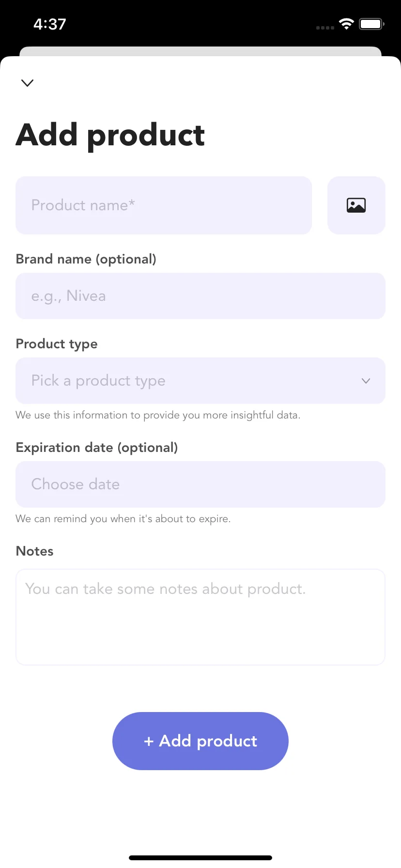
Task: Tap the home indicator bar at bottom
Action: (x=200, y=858)
